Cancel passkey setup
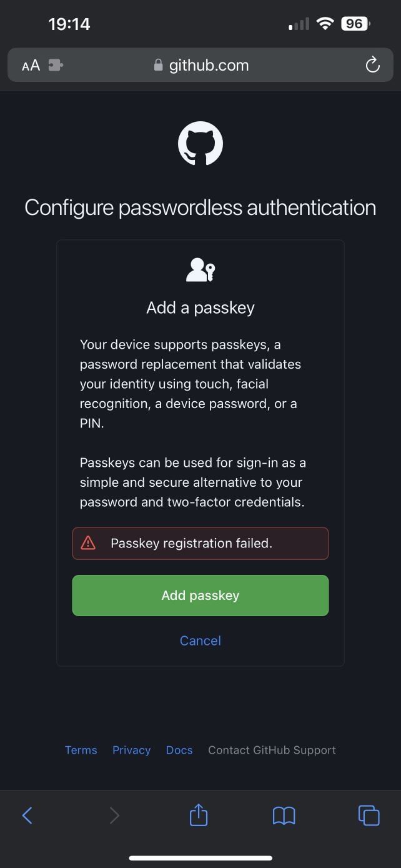 pos(200,641)
